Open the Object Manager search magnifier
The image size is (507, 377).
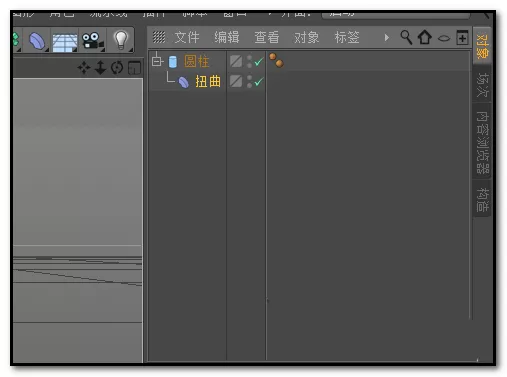click(406, 37)
